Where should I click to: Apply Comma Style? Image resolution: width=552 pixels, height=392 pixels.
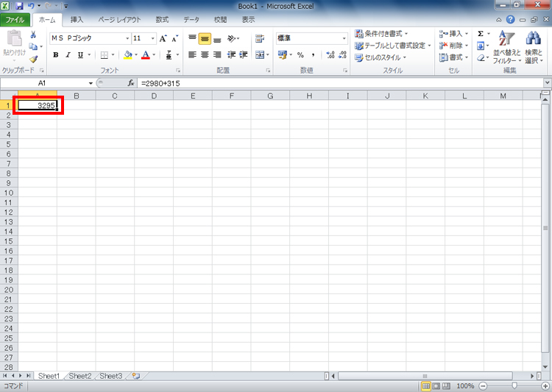[313, 55]
